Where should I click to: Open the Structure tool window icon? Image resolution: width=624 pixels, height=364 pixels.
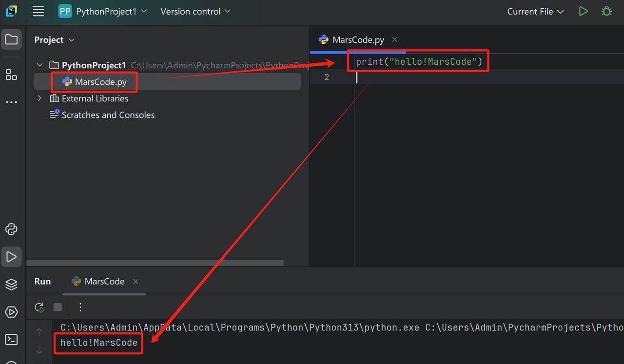click(11, 75)
